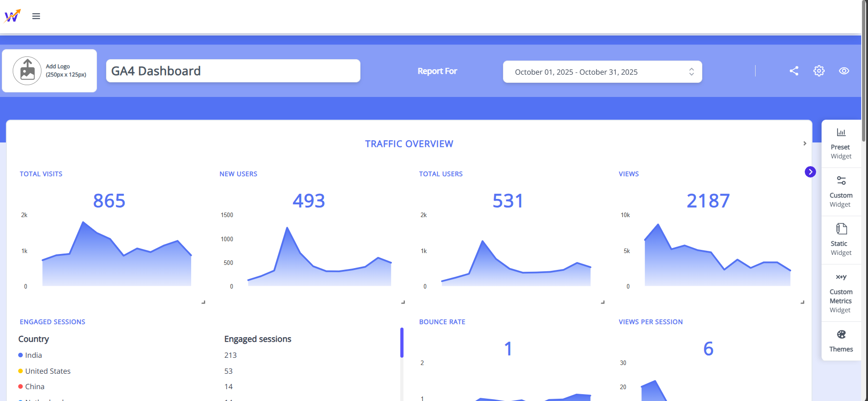Click the Add Logo upload icon
This screenshot has height=401, width=868.
[27, 71]
